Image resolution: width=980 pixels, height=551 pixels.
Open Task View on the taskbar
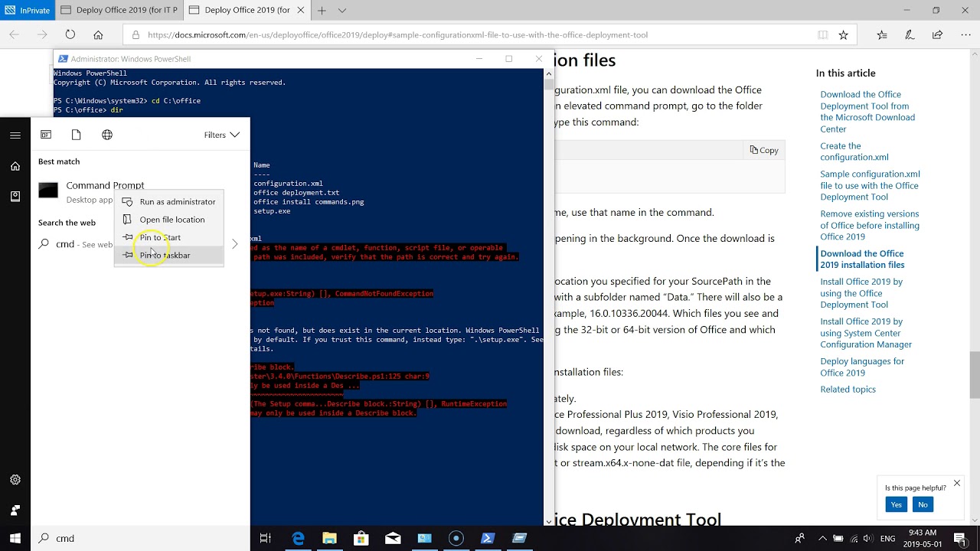(266, 538)
